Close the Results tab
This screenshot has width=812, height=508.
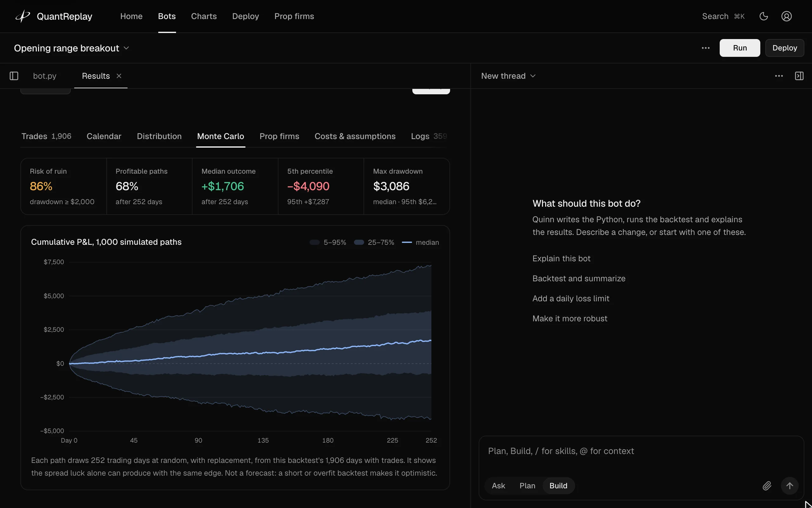pyautogui.click(x=119, y=76)
